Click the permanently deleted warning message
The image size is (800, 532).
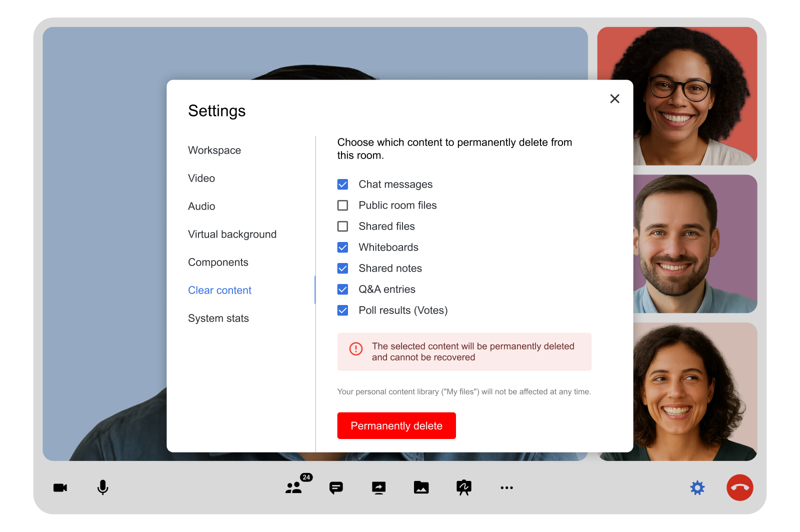tap(473, 351)
